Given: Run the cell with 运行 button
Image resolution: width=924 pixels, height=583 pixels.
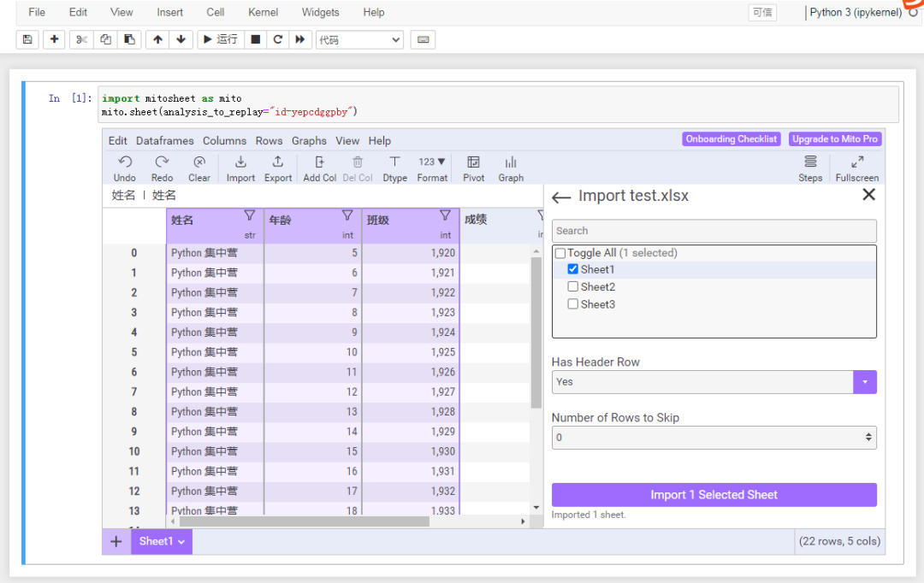Looking at the screenshot, I should point(221,39).
